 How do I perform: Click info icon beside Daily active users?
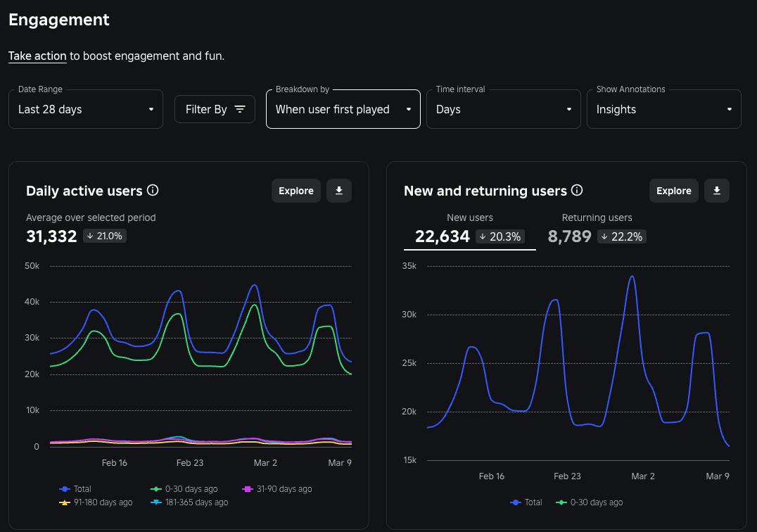pyautogui.click(x=153, y=190)
